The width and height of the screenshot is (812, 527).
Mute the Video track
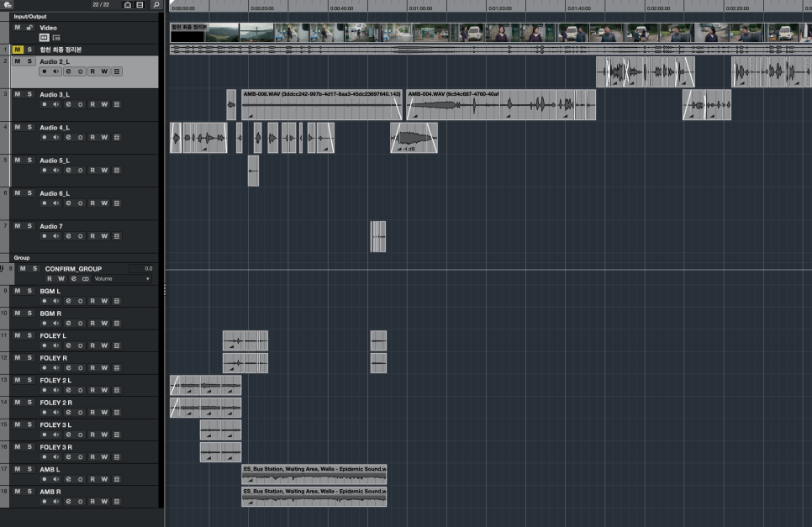coord(18,28)
